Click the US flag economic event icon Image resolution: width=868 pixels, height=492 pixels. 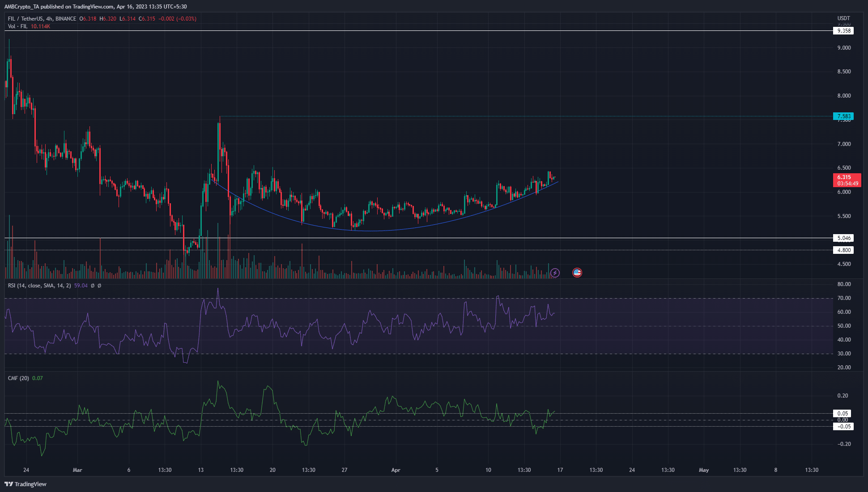pos(577,273)
